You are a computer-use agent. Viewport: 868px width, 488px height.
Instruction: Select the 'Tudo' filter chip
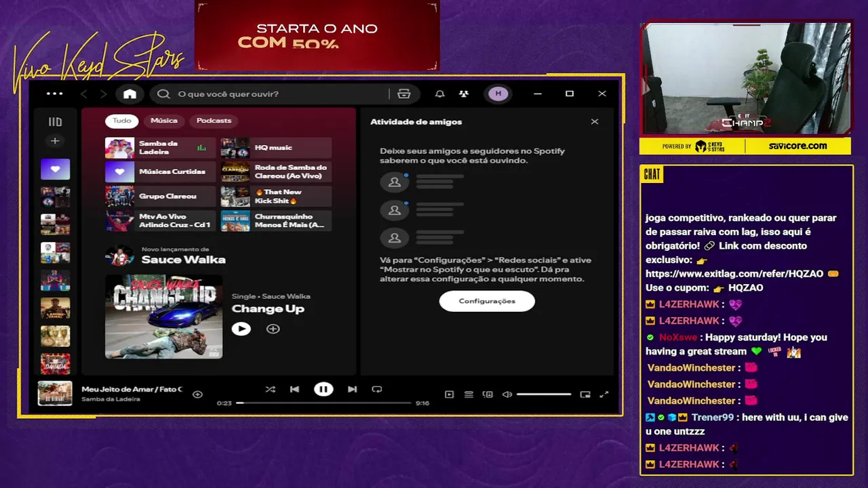[x=122, y=121]
